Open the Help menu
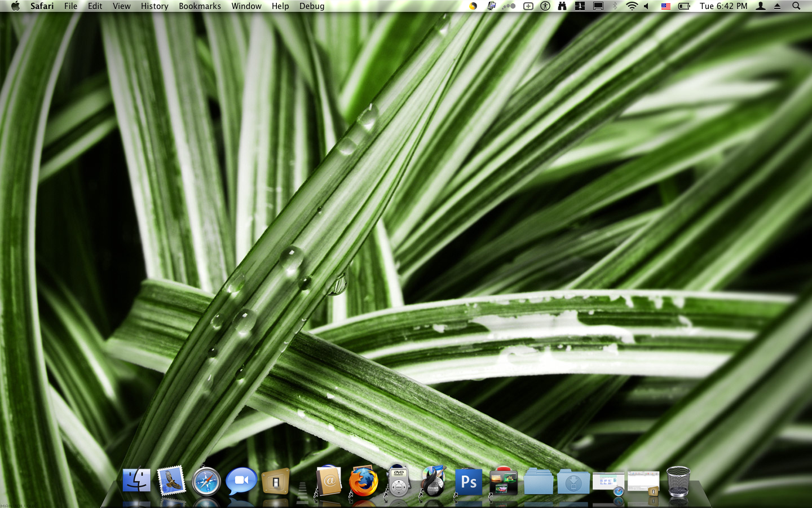 pos(280,6)
